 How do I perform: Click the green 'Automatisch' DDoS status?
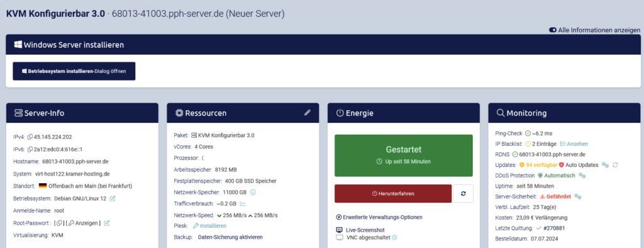tap(560, 176)
